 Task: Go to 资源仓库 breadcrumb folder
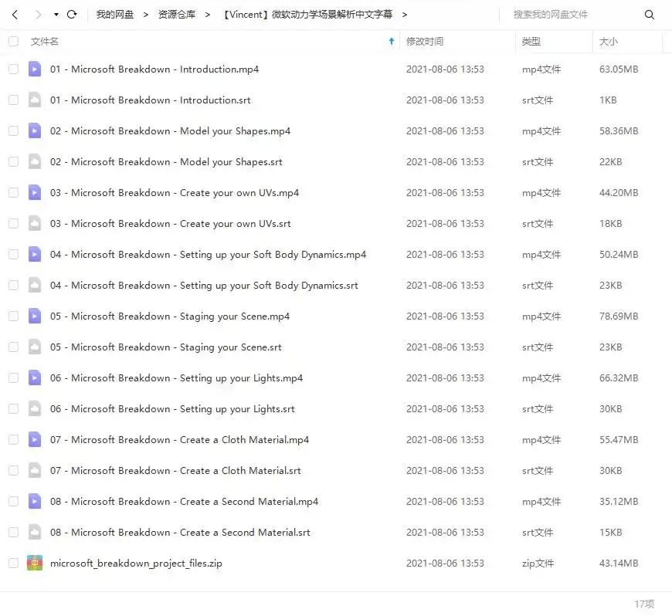[x=177, y=15]
